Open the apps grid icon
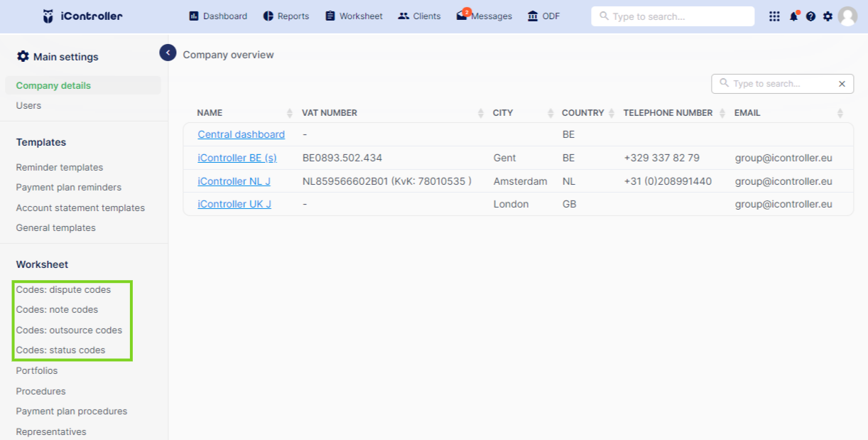Screen dimensions: 868x440 click(x=774, y=16)
